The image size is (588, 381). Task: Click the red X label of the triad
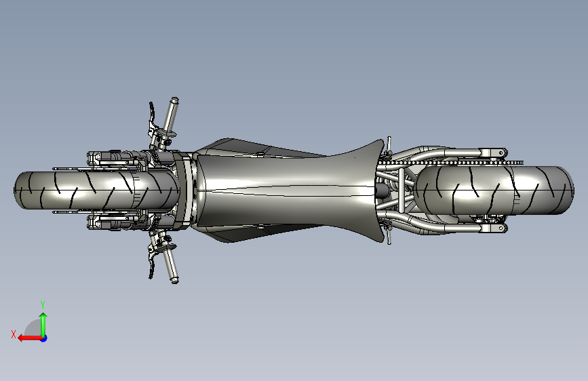click(14, 334)
